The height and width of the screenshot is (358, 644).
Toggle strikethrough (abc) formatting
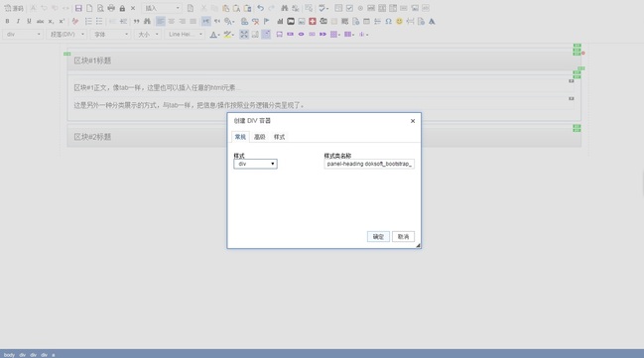click(x=40, y=22)
